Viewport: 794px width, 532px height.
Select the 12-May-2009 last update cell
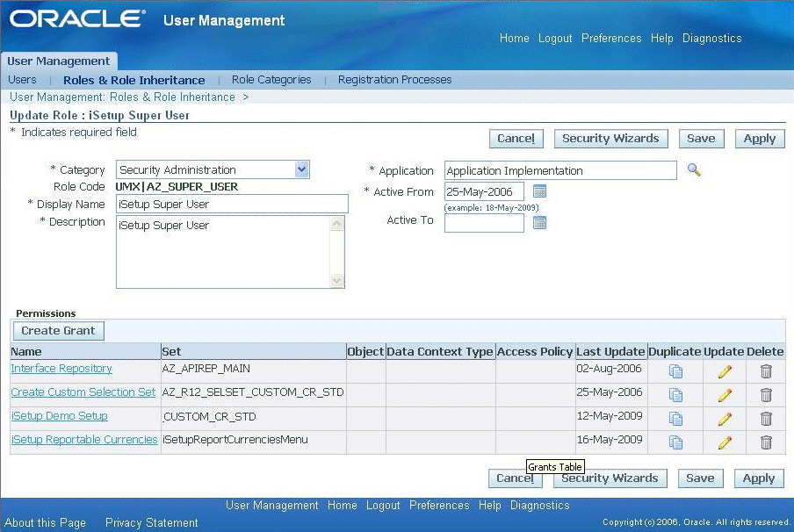[x=611, y=419]
